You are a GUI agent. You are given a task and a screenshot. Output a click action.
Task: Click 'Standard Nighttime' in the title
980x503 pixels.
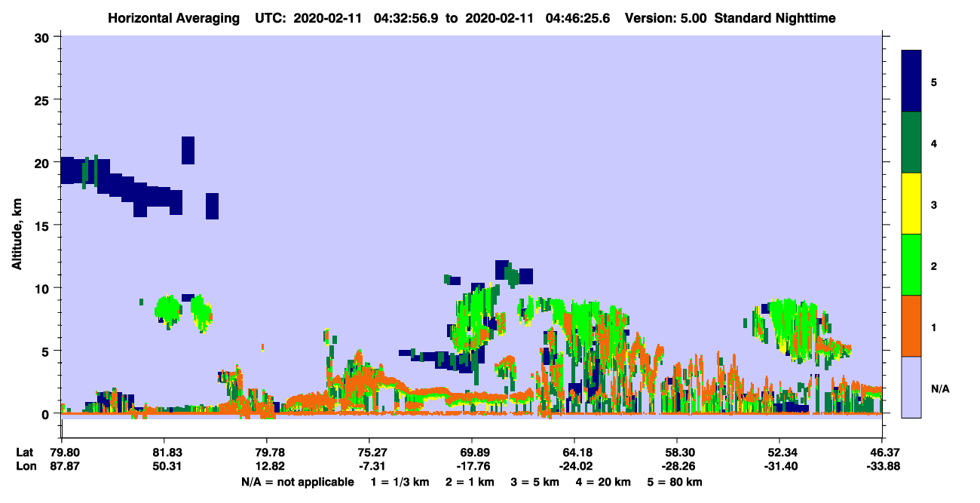click(775, 18)
